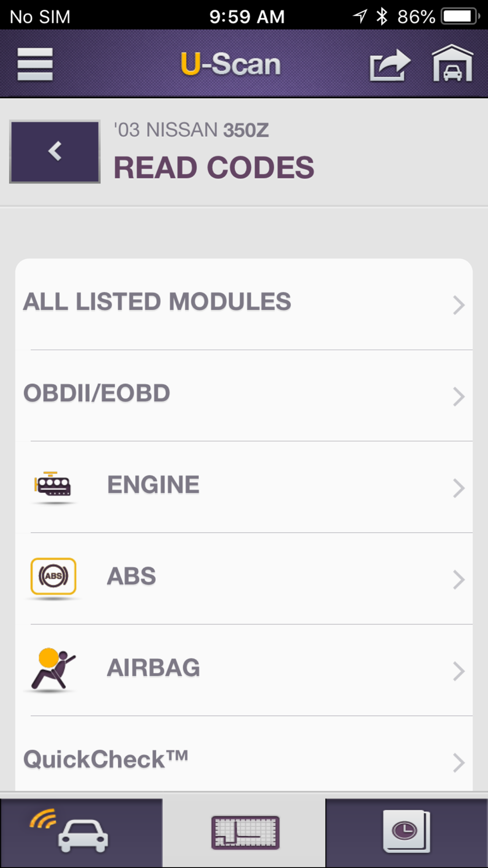This screenshot has height=868, width=488.
Task: Tap the engine module icon
Action: tap(53, 485)
